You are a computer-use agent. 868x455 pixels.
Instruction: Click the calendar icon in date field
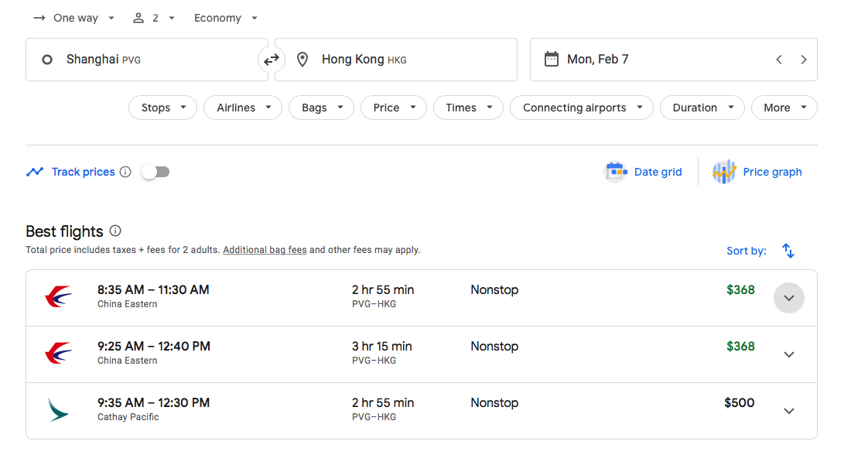pyautogui.click(x=551, y=60)
